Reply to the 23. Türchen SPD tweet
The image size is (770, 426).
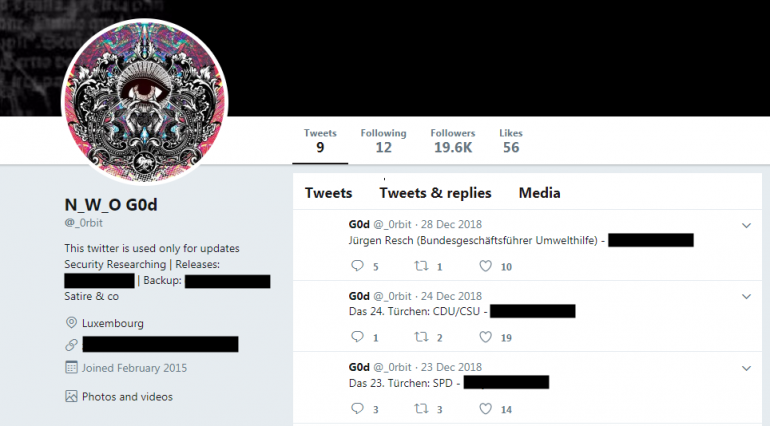coord(358,408)
